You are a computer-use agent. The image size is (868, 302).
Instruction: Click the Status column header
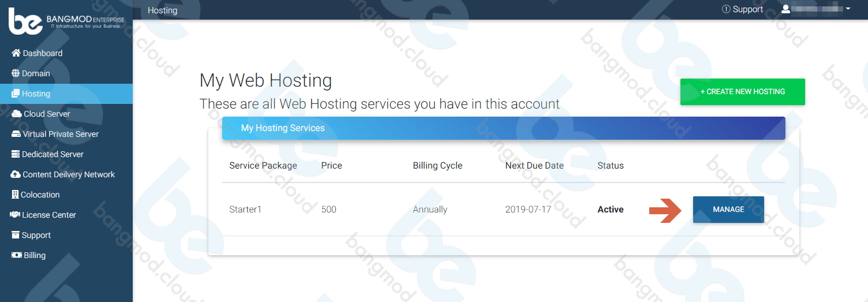click(x=611, y=166)
